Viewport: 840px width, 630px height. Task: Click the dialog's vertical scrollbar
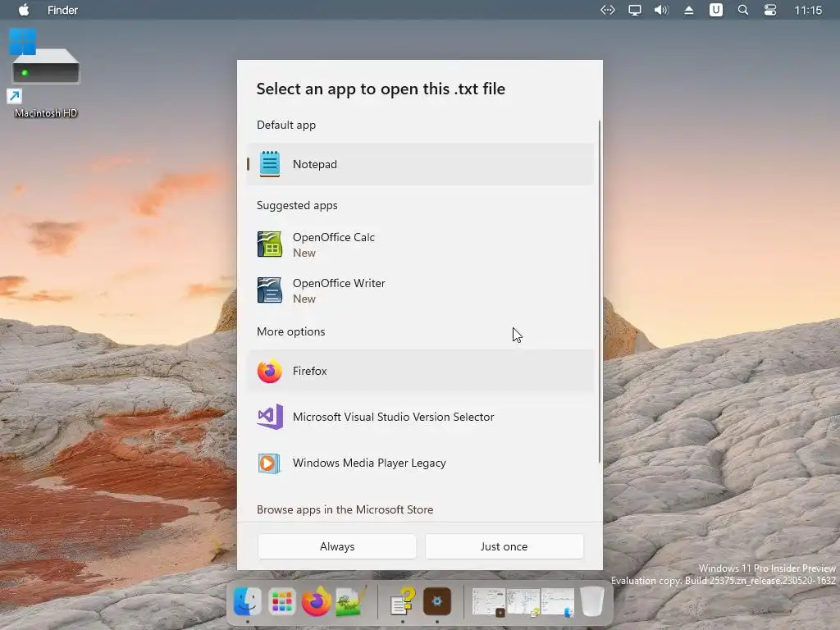point(599,292)
